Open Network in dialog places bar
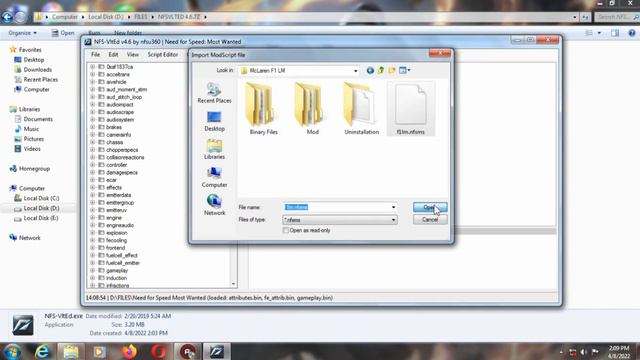 coord(214,205)
